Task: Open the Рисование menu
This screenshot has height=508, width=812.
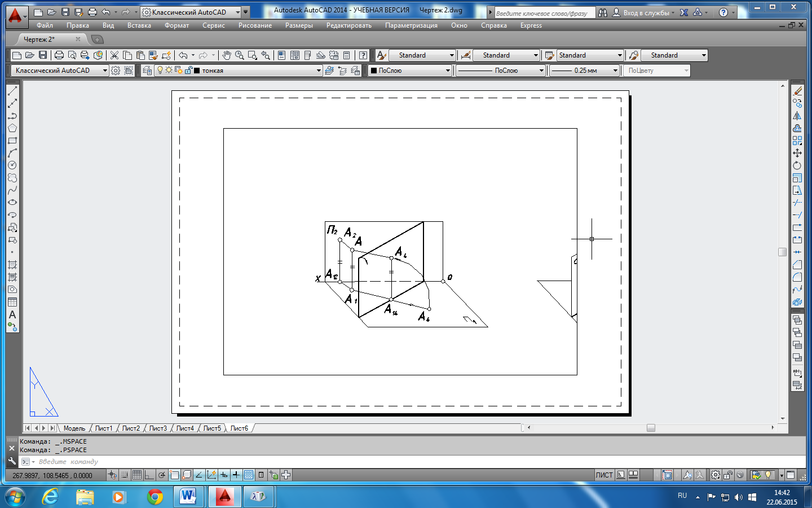Action: coord(255,25)
